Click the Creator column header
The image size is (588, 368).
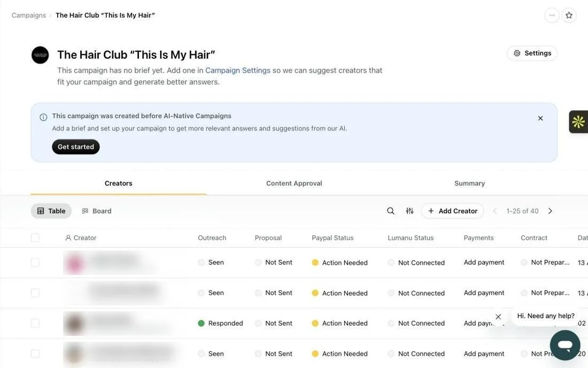pyautogui.click(x=81, y=238)
